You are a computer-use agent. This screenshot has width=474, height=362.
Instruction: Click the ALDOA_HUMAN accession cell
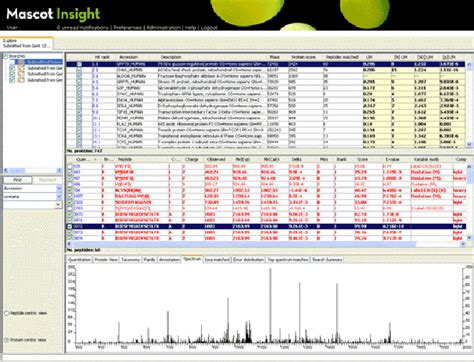point(131,76)
